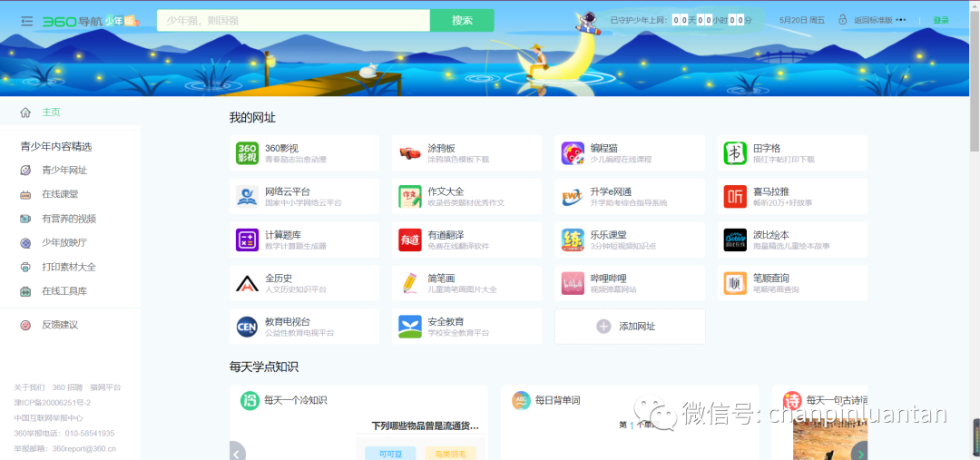Click the 青少年内容精选 heading
The height and width of the screenshot is (460, 980).
(x=56, y=147)
